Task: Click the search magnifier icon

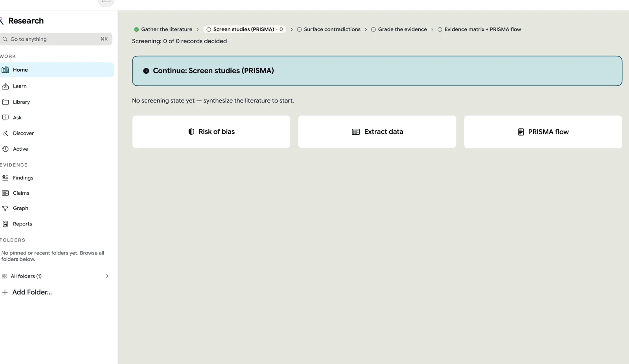Action: tap(5, 39)
